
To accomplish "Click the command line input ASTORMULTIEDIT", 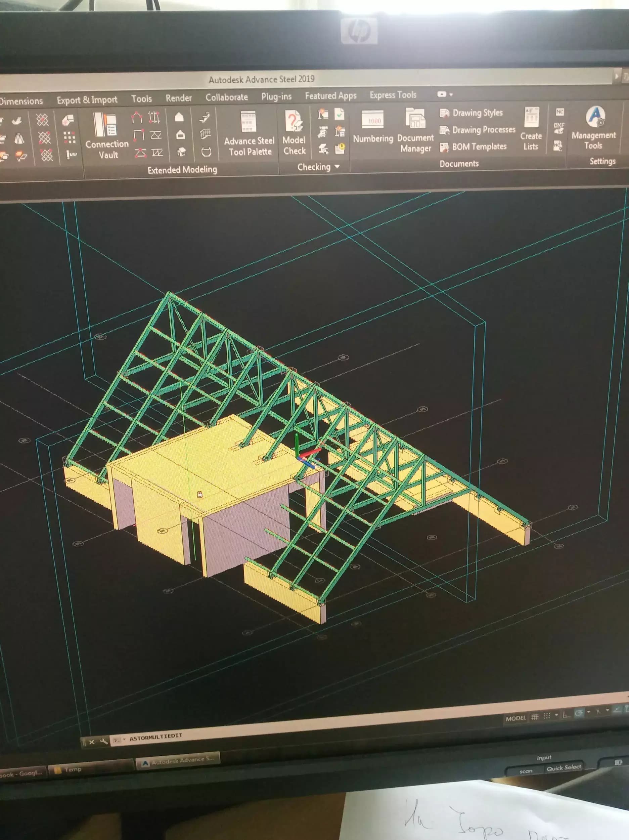I will pos(156,738).
